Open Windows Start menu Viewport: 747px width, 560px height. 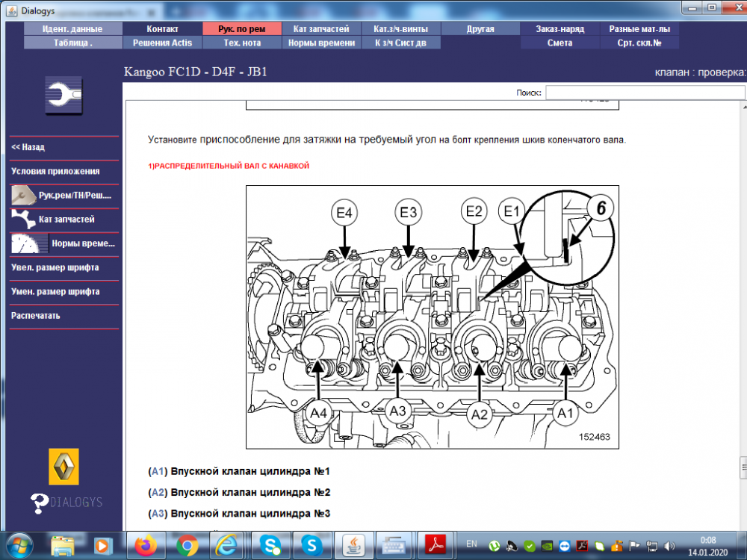point(19,545)
